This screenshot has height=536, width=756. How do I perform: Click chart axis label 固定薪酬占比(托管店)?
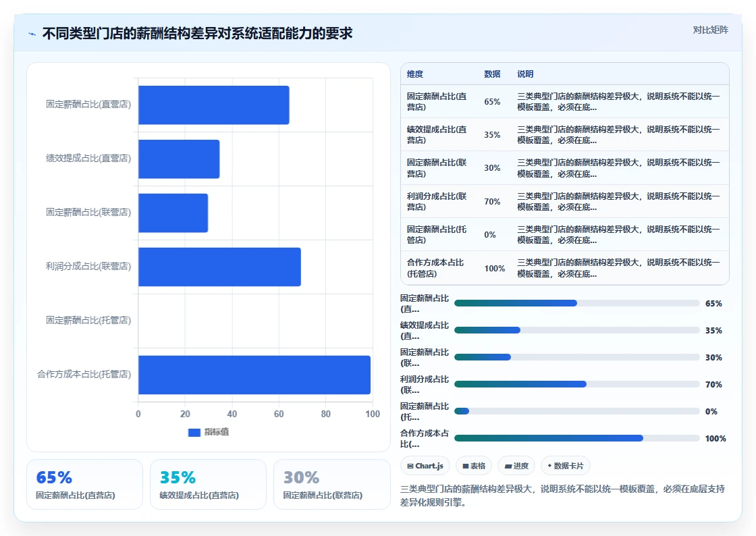tap(88, 321)
